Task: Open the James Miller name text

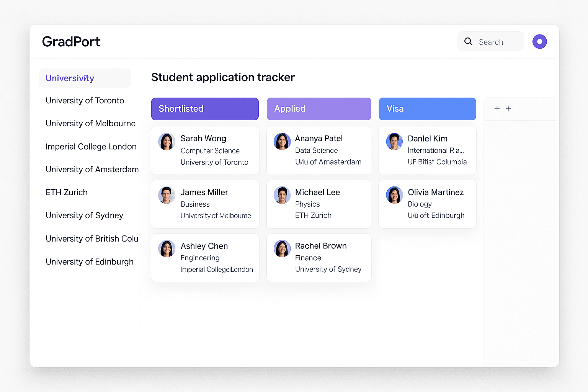Action: [204, 192]
